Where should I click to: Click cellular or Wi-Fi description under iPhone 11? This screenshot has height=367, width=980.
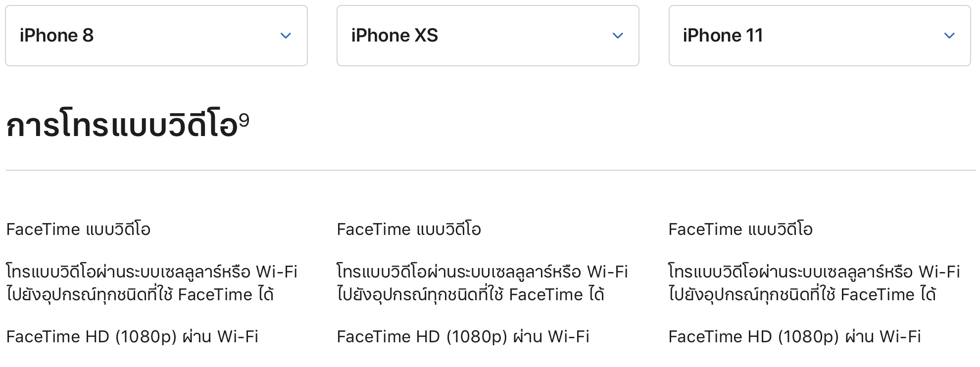pyautogui.click(x=814, y=283)
